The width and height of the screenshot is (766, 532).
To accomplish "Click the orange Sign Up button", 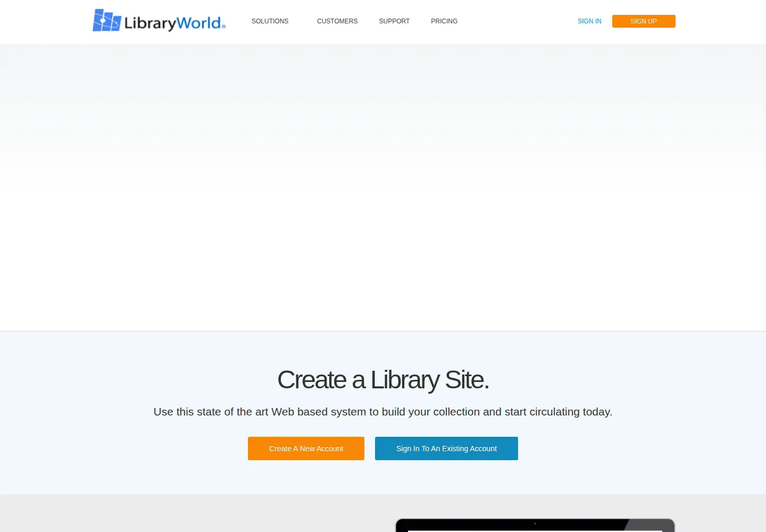I will (644, 21).
